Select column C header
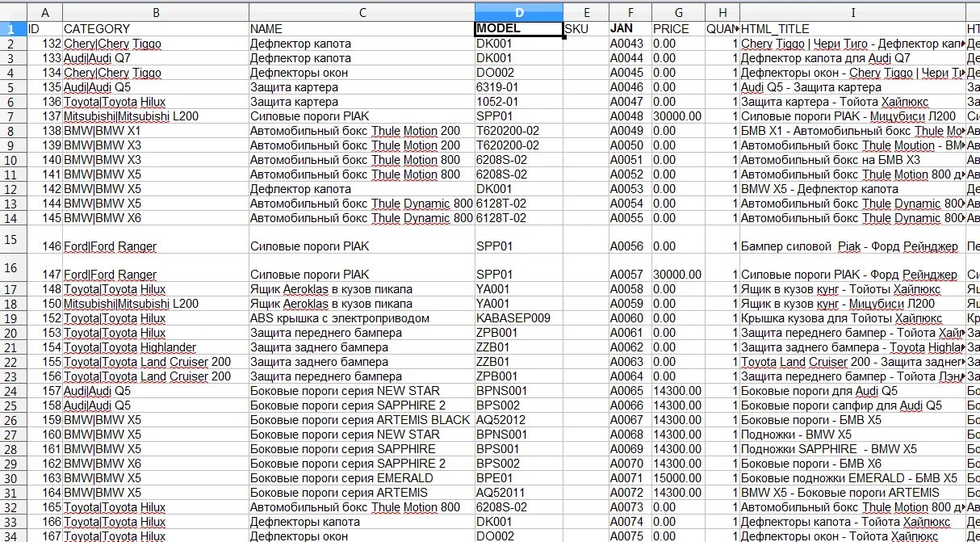 pos(362,13)
